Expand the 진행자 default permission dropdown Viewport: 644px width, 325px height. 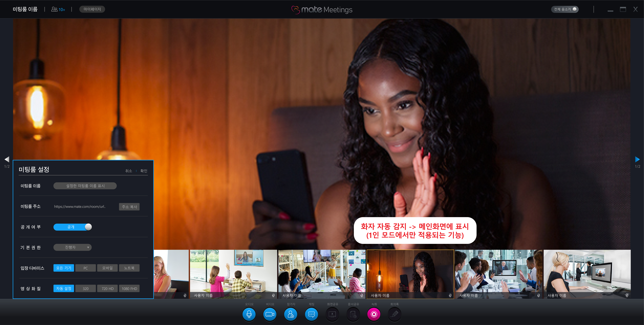[72, 247]
